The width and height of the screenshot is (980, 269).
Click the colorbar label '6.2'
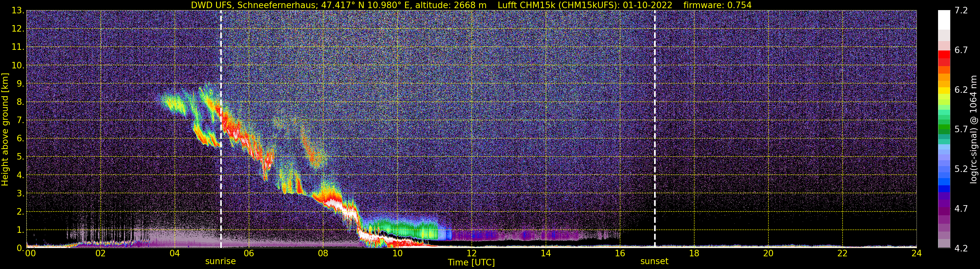pos(961,90)
